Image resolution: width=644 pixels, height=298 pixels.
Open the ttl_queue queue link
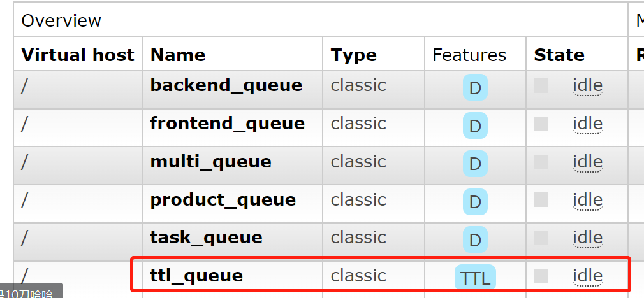196,276
